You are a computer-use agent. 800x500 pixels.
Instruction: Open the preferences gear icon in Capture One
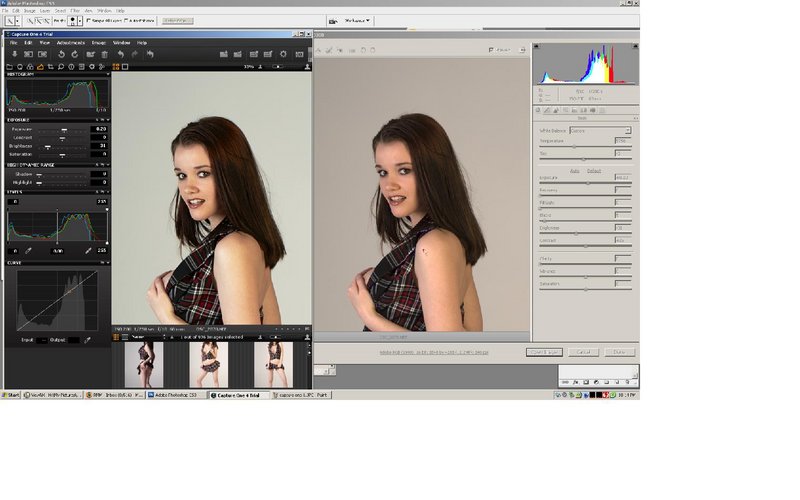(284, 54)
